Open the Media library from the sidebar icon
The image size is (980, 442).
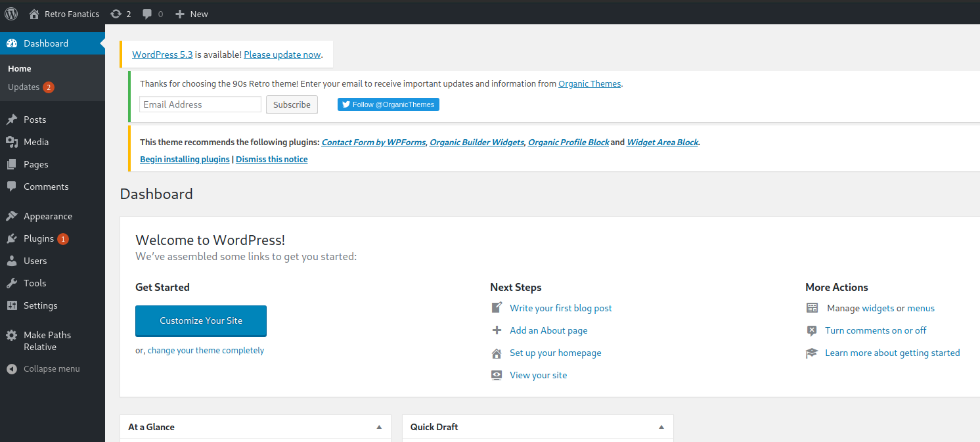coord(11,141)
